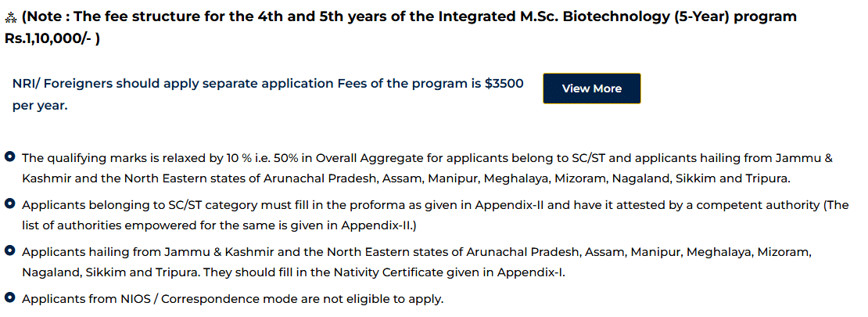Click the dotted triangle icon before the Note
Viewport: 868px width, 317px height.
(11, 17)
